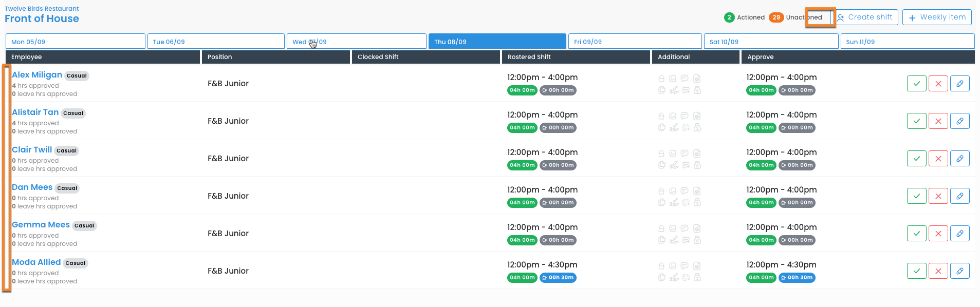Open comment bubble icon for Dan Mees
The width and height of the screenshot is (980, 307).
click(x=685, y=191)
